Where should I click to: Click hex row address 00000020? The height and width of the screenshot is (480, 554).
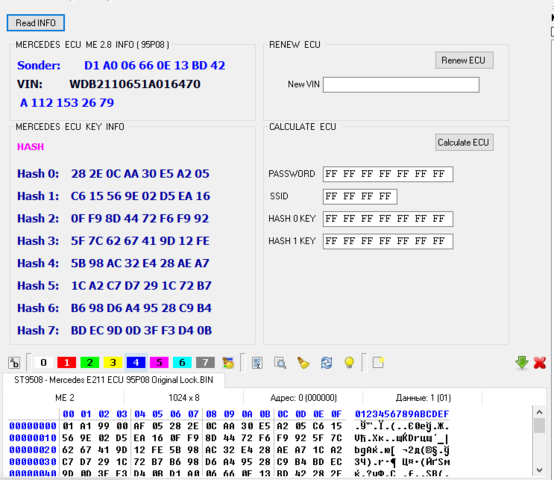(x=33, y=450)
